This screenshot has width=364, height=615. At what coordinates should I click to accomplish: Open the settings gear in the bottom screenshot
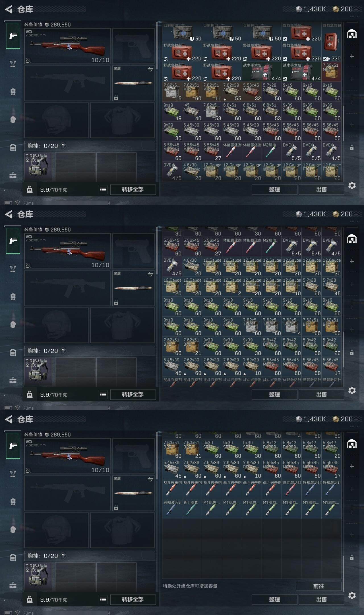352,595
